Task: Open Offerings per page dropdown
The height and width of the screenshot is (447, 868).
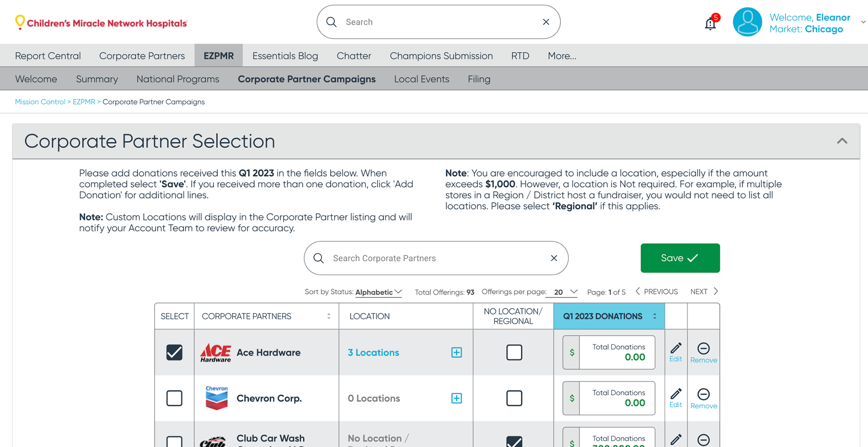Action: [x=566, y=292]
